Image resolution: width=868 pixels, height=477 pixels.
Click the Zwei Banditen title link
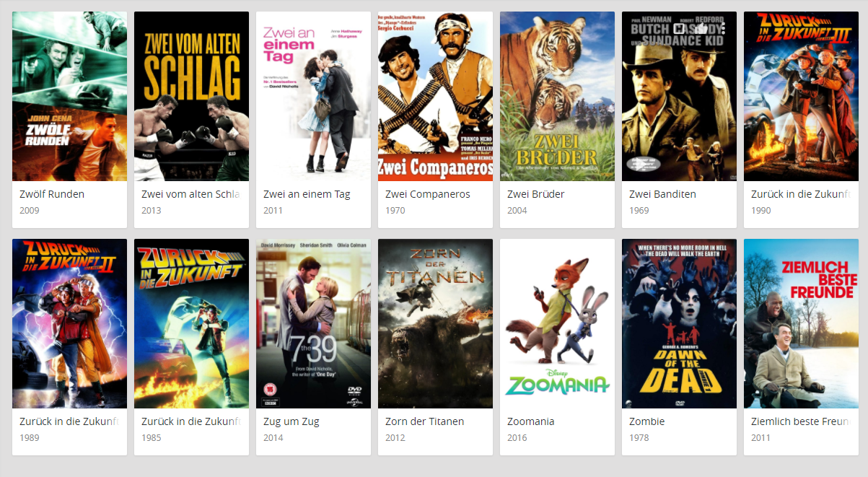[x=662, y=194]
